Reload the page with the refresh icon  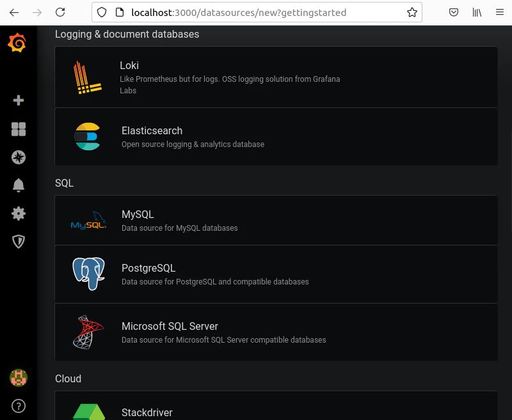[x=60, y=12]
